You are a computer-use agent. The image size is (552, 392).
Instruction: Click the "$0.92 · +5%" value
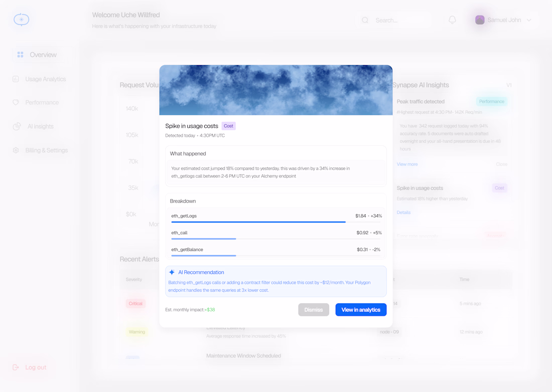coord(369,233)
